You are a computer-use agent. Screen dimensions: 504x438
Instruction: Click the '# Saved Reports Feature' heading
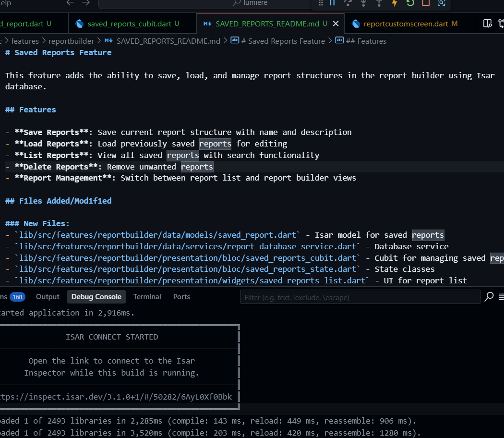coord(58,53)
